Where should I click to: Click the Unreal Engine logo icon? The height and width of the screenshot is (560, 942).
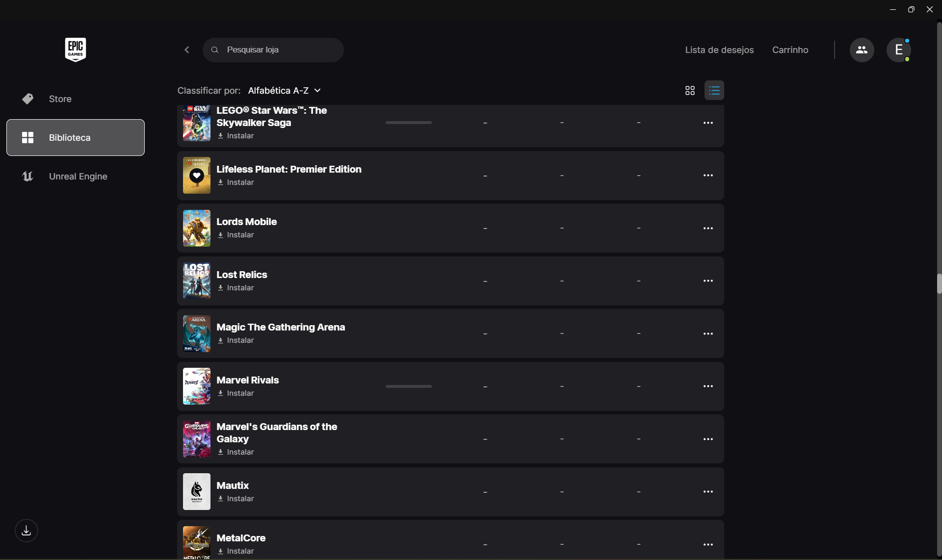click(x=27, y=177)
